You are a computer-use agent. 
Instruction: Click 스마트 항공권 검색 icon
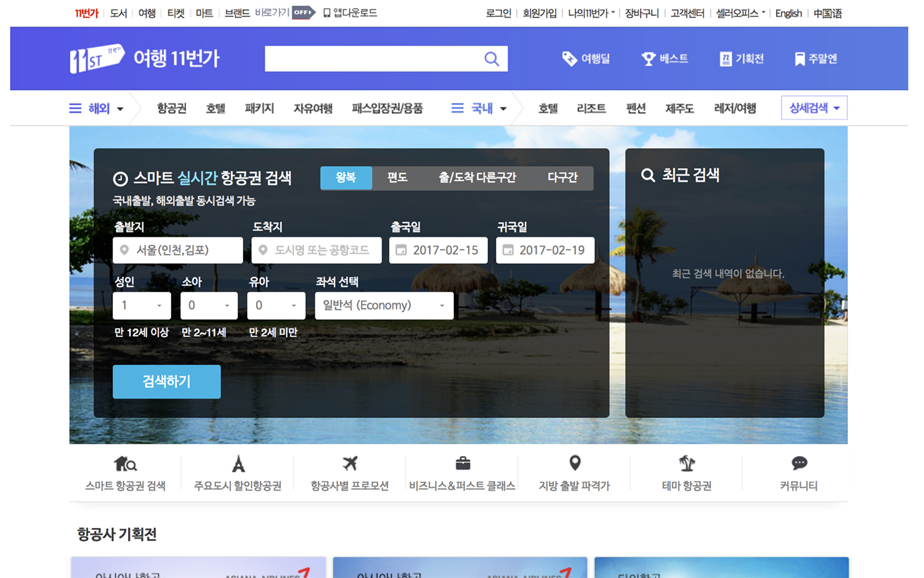125,464
